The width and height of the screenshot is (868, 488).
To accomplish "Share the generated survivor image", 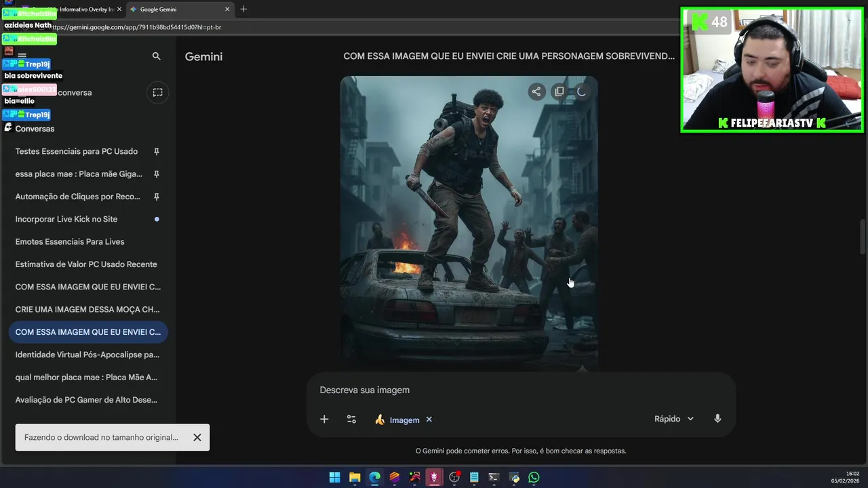I will [536, 91].
